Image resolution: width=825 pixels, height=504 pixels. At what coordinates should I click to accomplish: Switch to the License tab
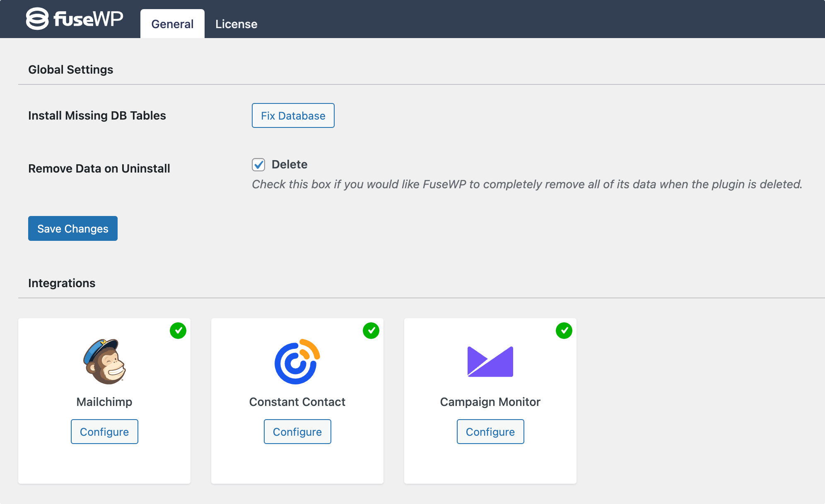point(236,24)
